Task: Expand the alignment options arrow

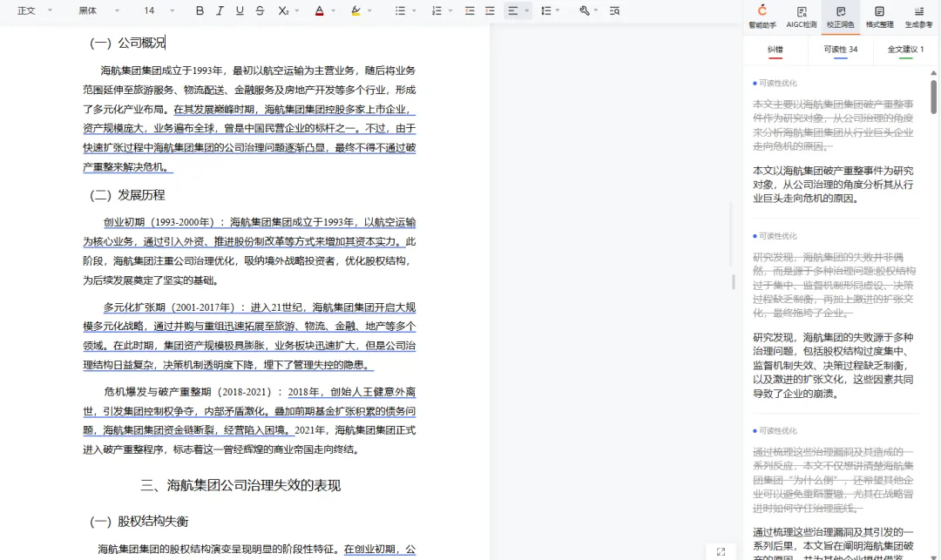Action: [527, 10]
